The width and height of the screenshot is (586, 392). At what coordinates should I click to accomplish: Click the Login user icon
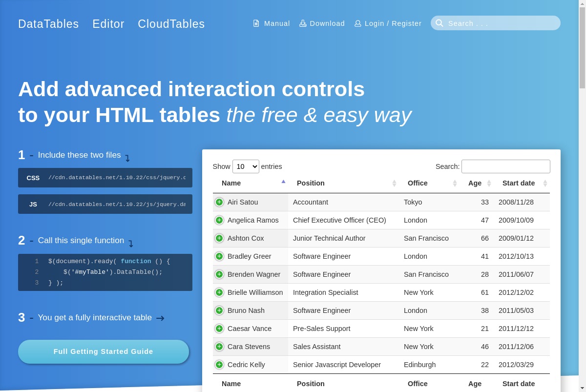[x=358, y=23]
